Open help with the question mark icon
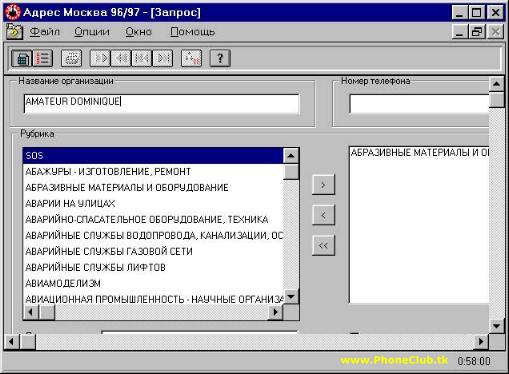Image resolution: width=509 pixels, height=374 pixels. click(x=220, y=59)
